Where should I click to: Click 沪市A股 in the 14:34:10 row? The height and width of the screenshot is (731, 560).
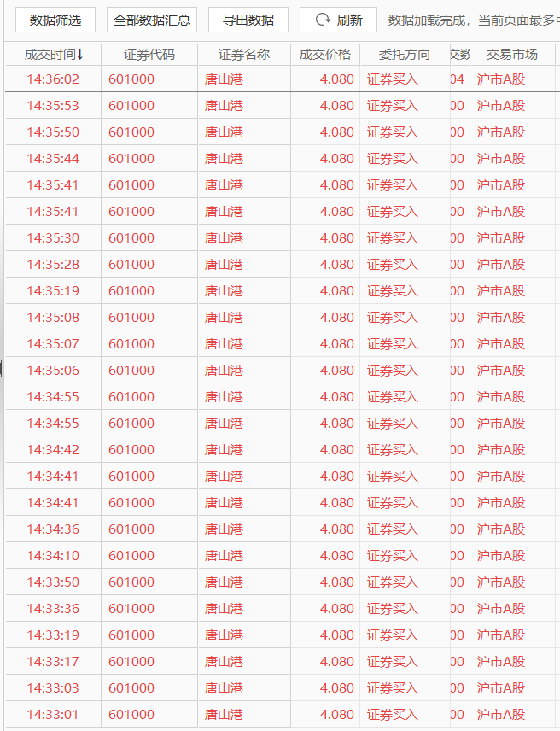501,556
